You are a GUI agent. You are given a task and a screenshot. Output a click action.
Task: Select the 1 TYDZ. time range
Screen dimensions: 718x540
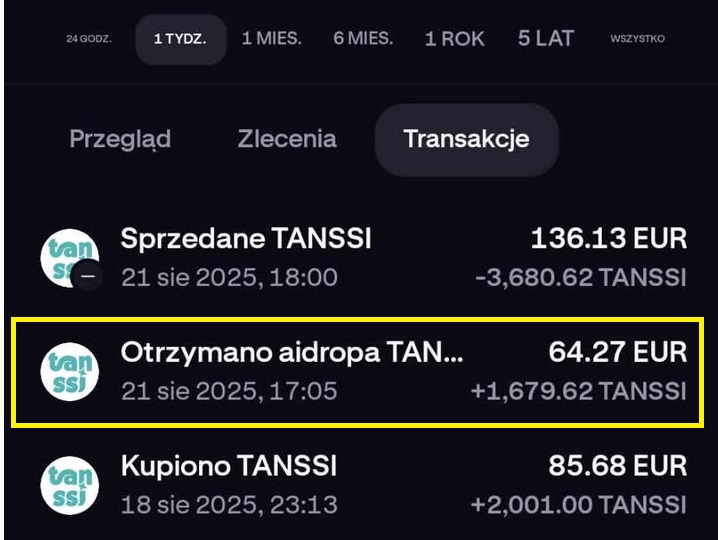tap(180, 40)
